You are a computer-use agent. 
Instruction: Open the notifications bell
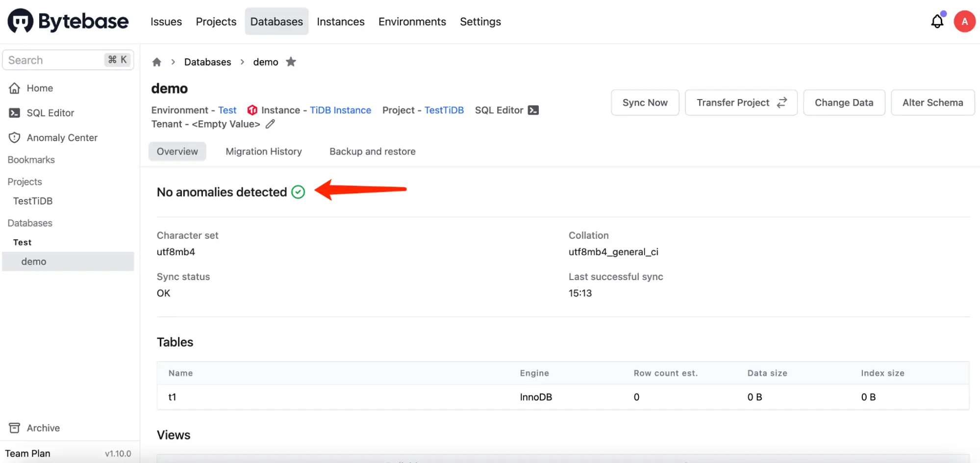[x=937, y=21]
